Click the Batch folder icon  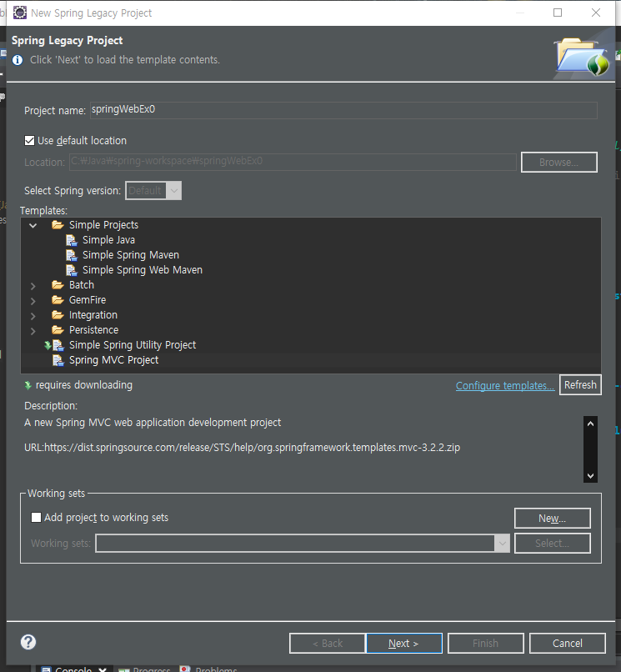[x=58, y=285]
